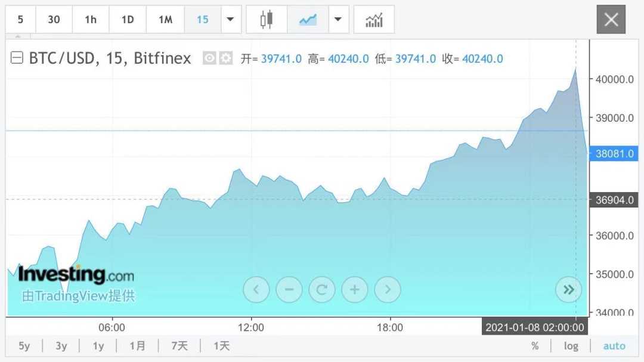644x362 pixels.
Task: Open BTC/USD series settings gear
Action: 225,58
